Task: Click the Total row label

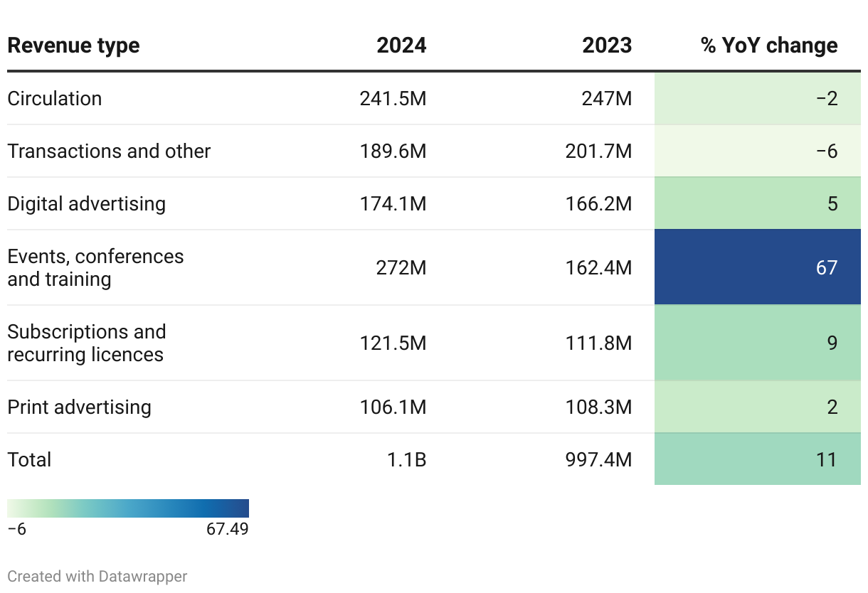Action: [x=29, y=459]
